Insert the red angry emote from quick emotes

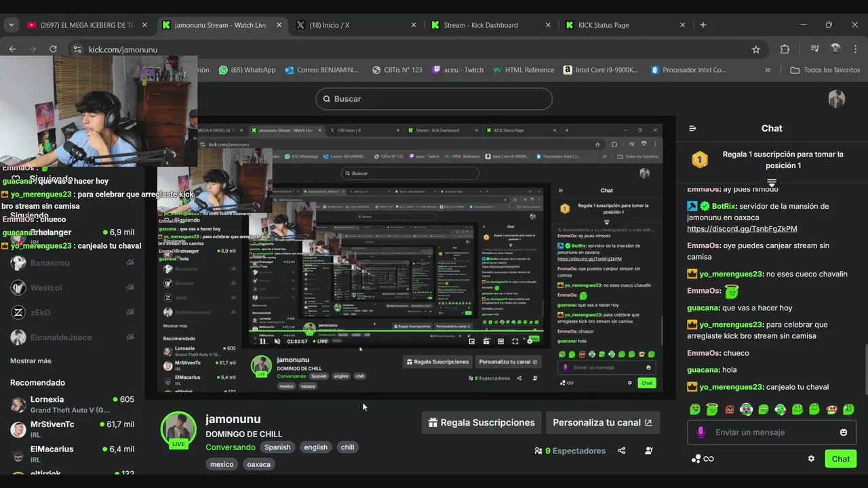730,409
